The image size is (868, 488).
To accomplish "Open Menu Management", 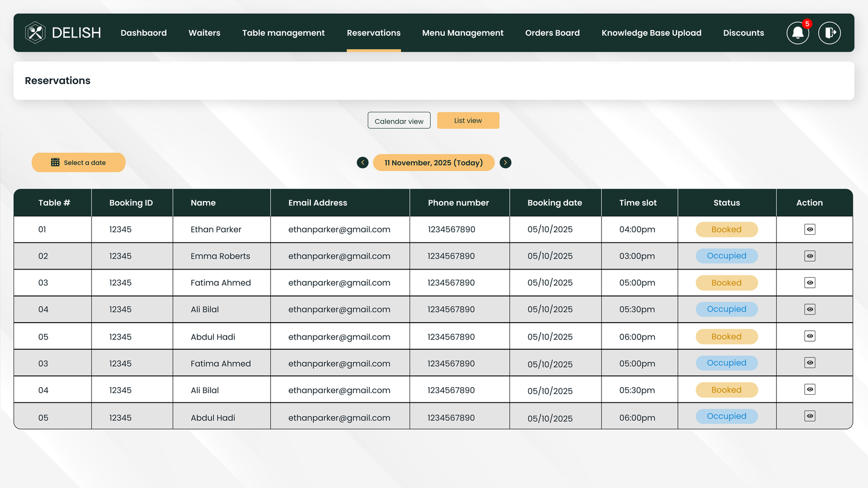I will (463, 33).
